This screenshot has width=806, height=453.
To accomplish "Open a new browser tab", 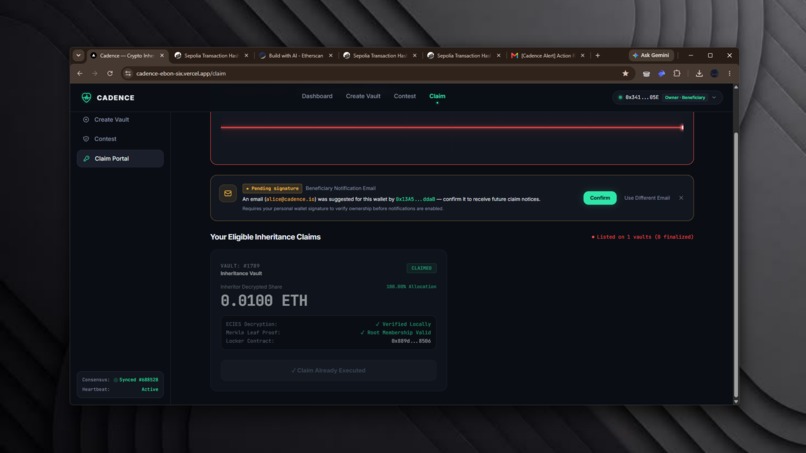I will pos(597,56).
